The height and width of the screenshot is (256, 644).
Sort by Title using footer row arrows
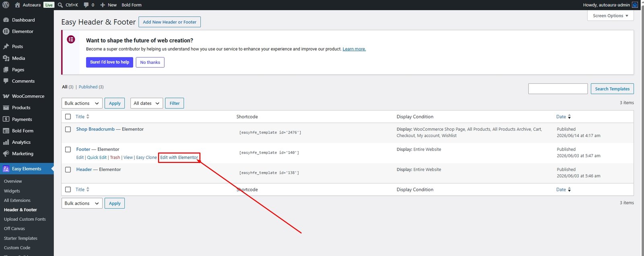tap(88, 189)
